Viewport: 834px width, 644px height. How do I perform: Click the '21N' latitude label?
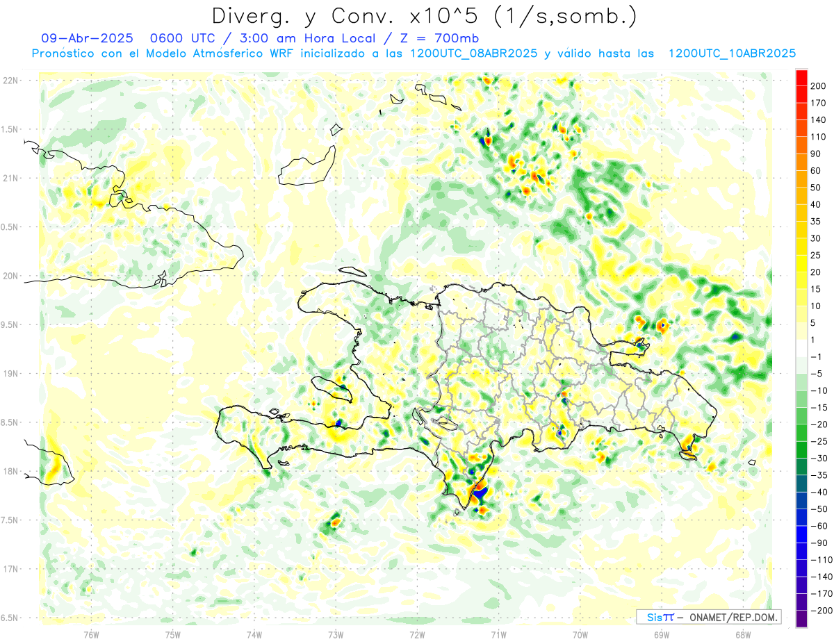pos(10,178)
